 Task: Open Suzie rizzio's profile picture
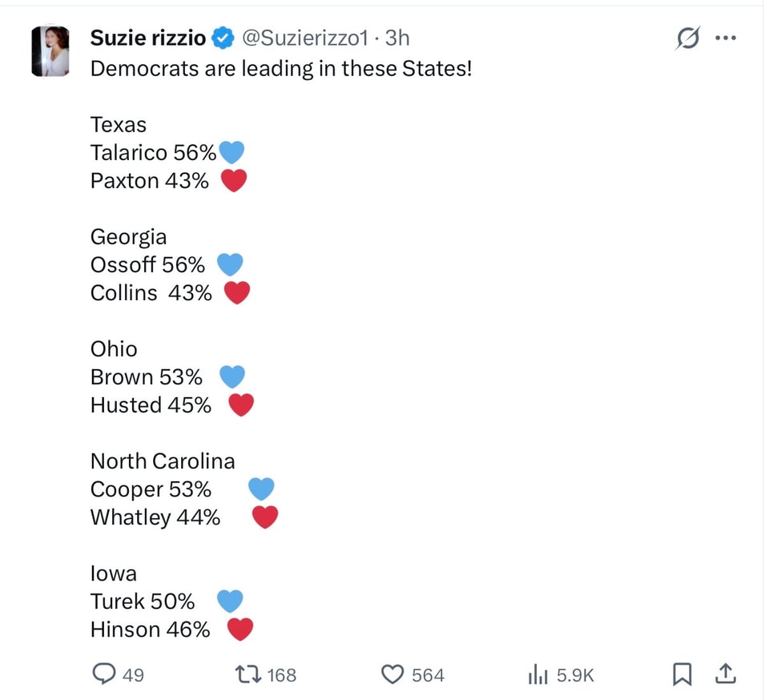pos(50,51)
